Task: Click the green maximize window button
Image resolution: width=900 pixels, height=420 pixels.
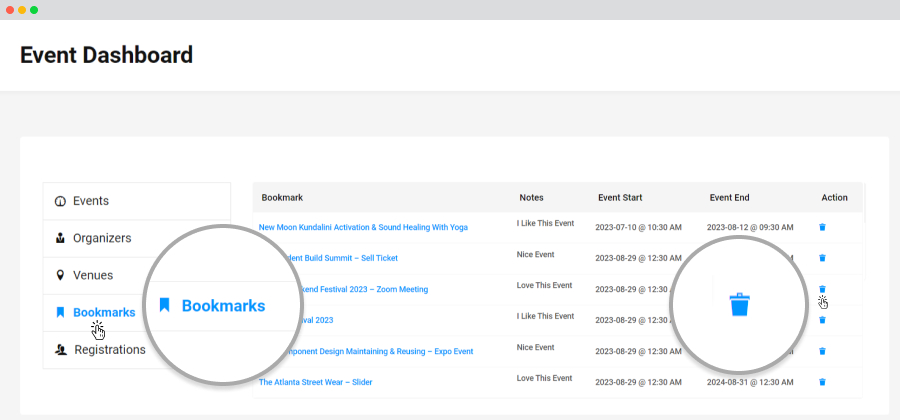Action: 34,10
